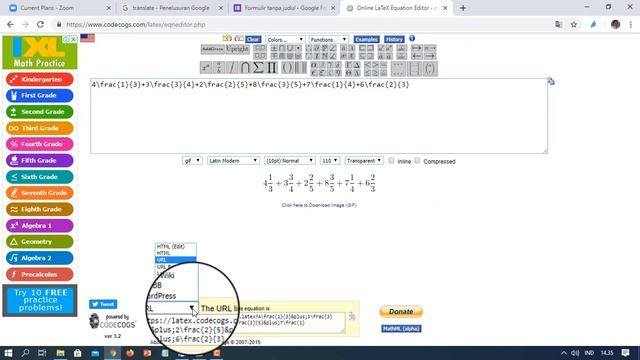
Task: Click Algebra 1 in the IXL ad
Action: [40, 225]
